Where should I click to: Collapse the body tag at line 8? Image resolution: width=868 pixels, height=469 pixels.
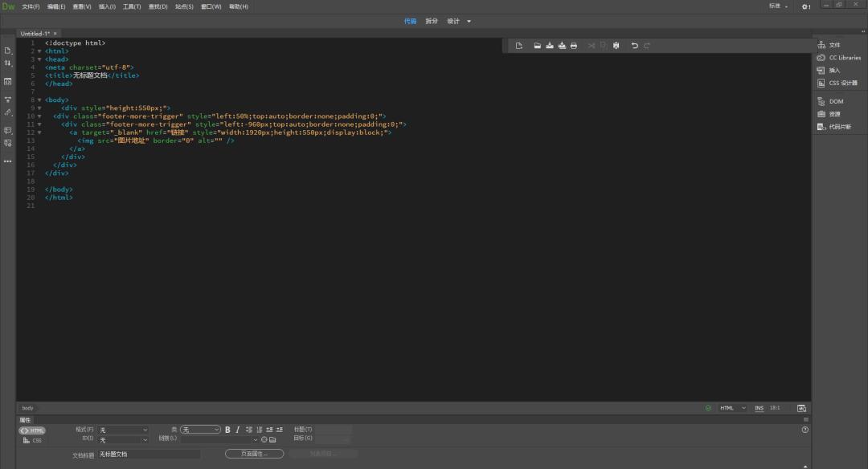pyautogui.click(x=39, y=100)
